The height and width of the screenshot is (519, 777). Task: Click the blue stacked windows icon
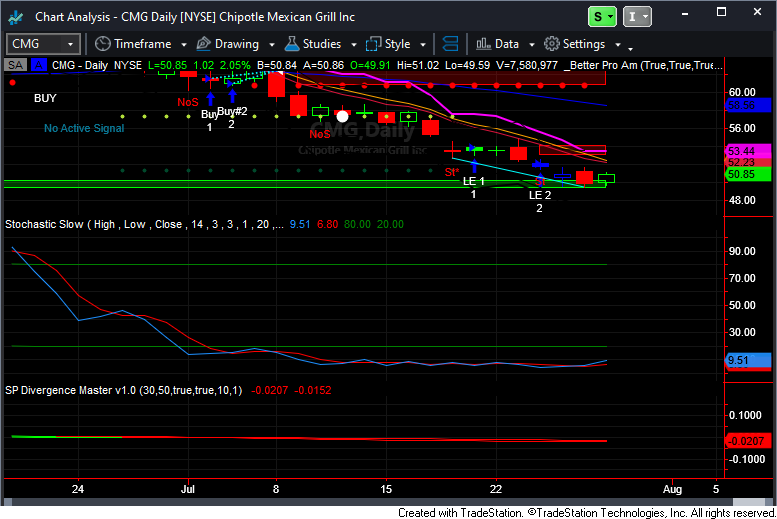click(450, 44)
